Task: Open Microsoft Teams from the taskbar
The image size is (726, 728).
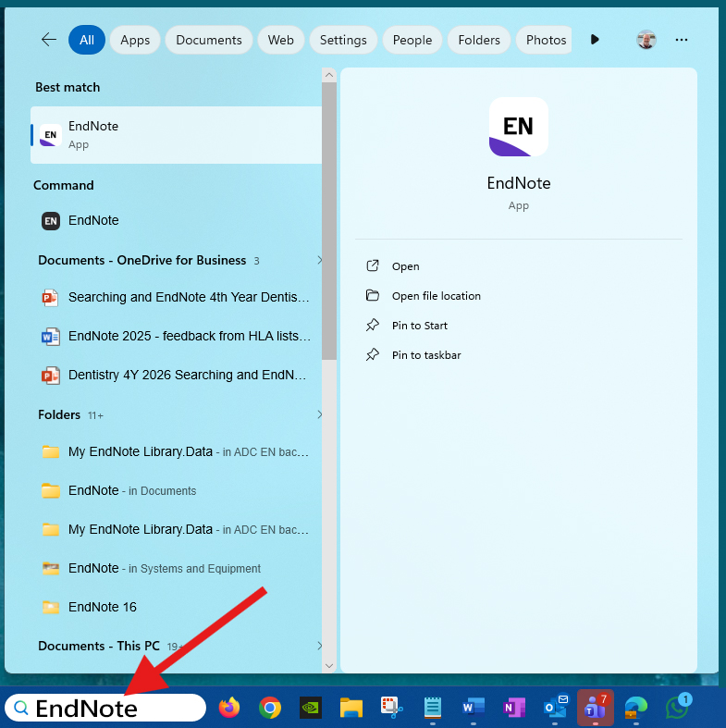Action: tap(596, 708)
